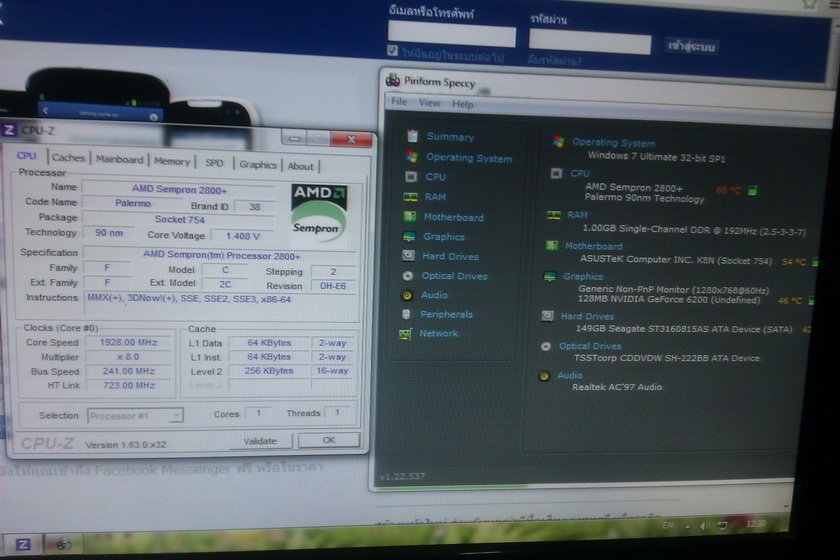Switch to the About tab in CPU-Z
Image resolution: width=840 pixels, height=560 pixels.
click(301, 166)
